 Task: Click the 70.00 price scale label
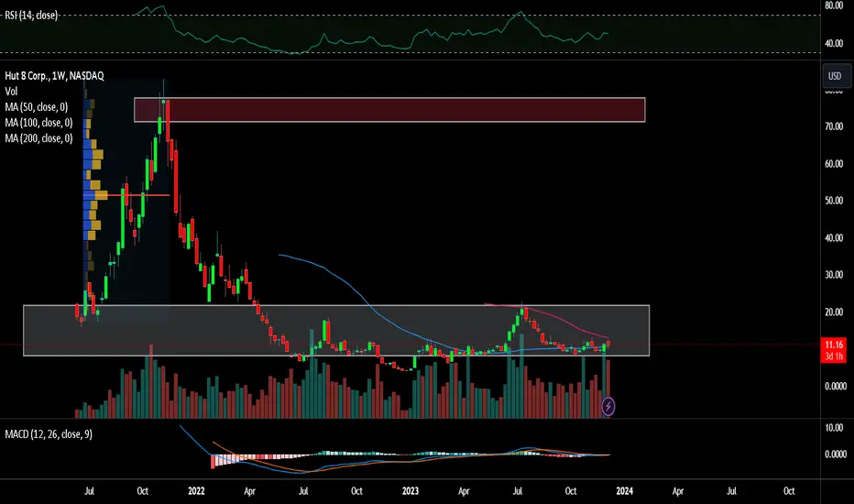tap(833, 126)
